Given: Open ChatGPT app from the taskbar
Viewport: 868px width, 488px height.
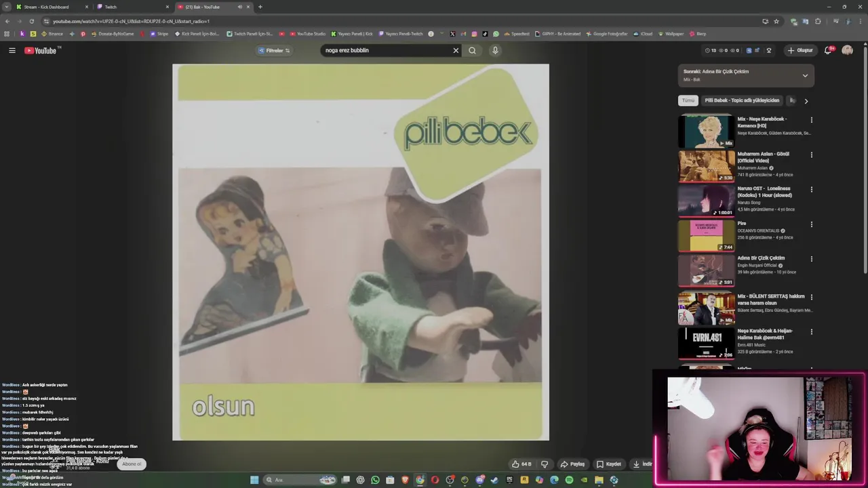Looking at the screenshot, I should coord(360,480).
